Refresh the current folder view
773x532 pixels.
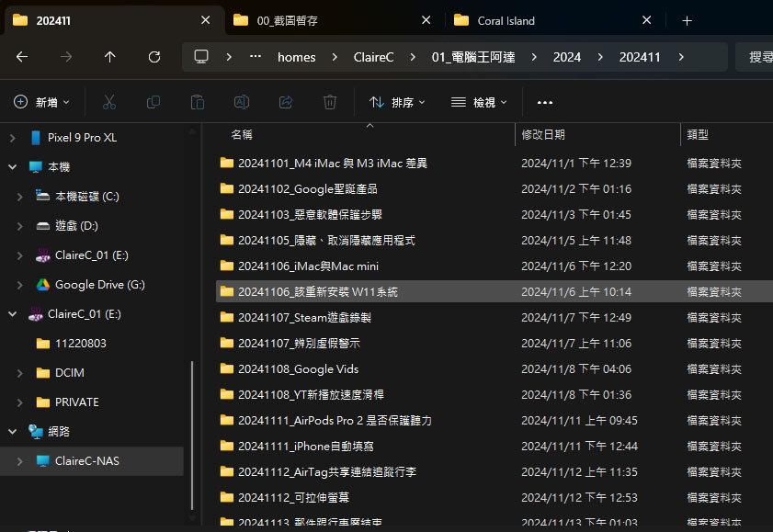tap(154, 57)
